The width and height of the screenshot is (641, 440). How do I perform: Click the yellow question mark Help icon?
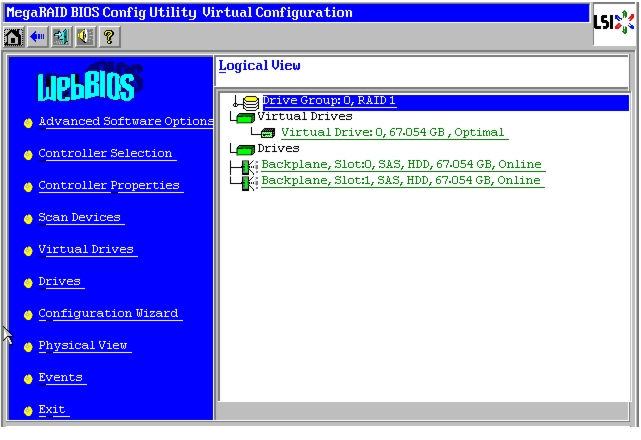point(109,37)
